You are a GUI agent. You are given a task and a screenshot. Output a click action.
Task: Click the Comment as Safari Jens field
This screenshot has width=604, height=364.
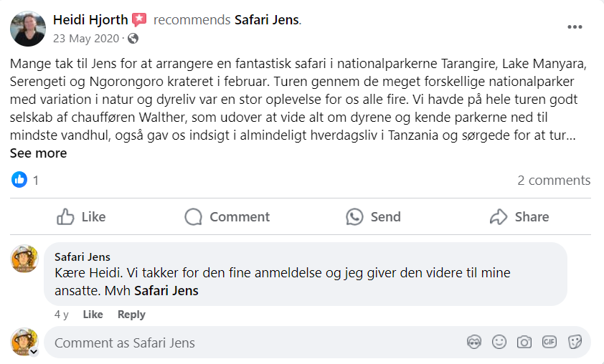[x=251, y=343]
